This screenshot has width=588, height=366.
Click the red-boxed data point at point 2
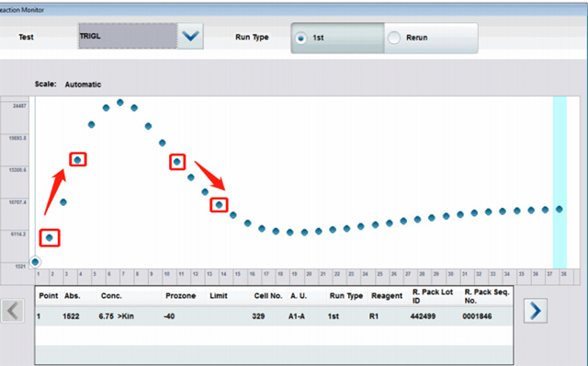coord(49,237)
